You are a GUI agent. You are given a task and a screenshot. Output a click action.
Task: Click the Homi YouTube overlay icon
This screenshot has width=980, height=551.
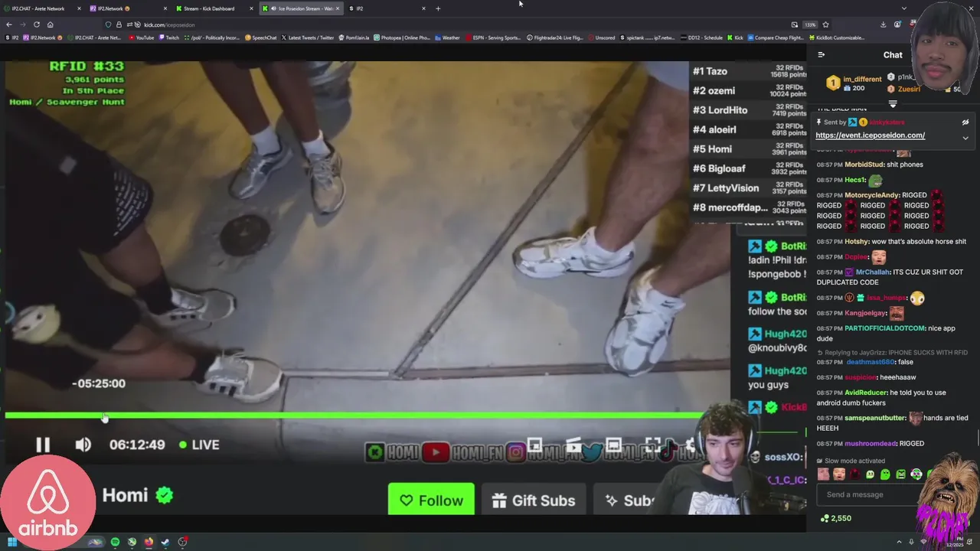436,452
